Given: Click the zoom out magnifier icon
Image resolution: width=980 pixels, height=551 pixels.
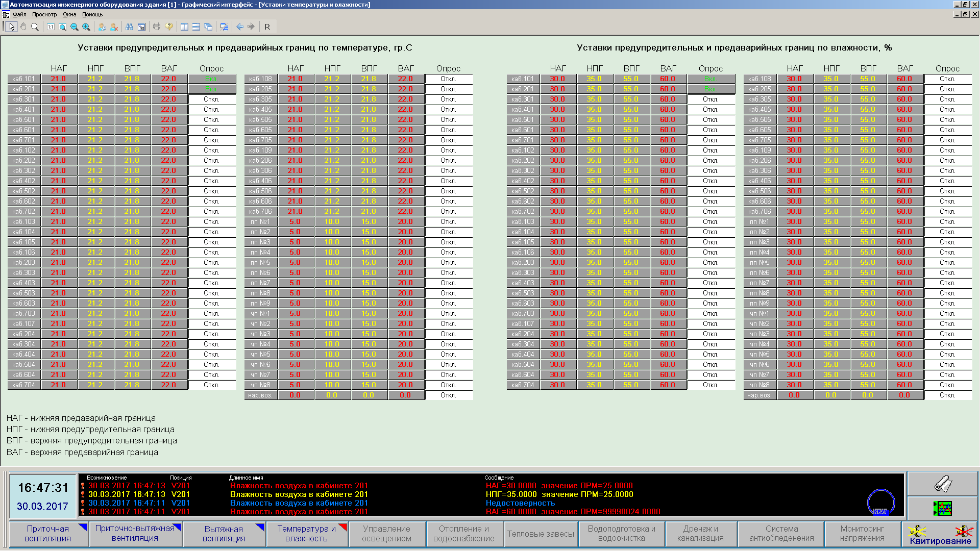Looking at the screenshot, I should click(75, 27).
